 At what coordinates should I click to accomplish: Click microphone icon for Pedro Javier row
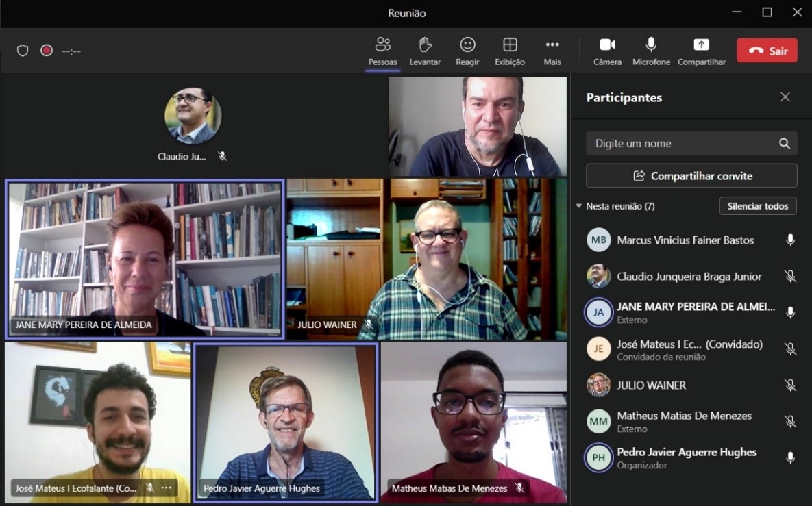click(x=790, y=458)
